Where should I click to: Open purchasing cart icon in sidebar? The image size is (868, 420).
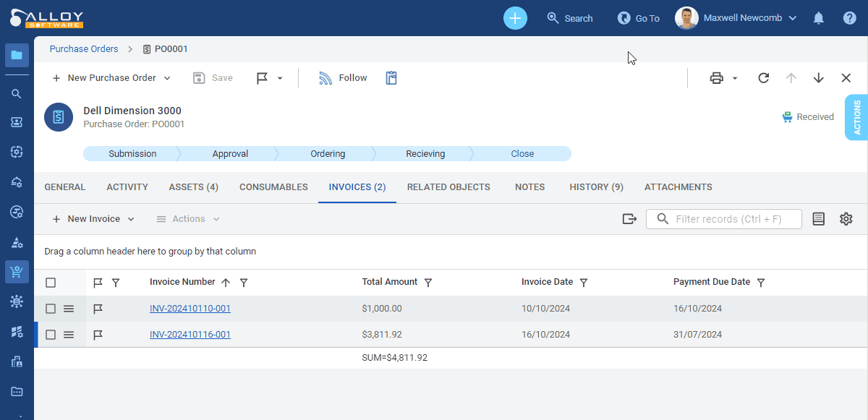click(x=17, y=272)
